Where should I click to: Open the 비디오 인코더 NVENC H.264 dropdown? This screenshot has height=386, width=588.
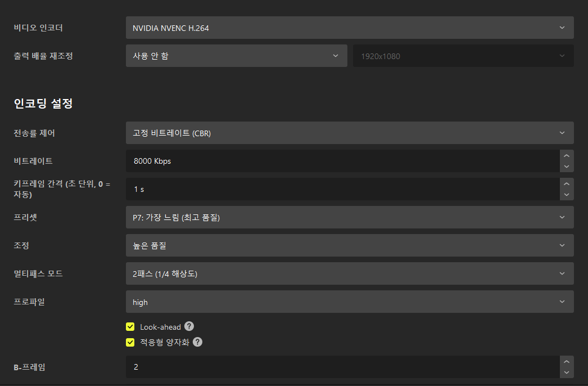click(349, 28)
